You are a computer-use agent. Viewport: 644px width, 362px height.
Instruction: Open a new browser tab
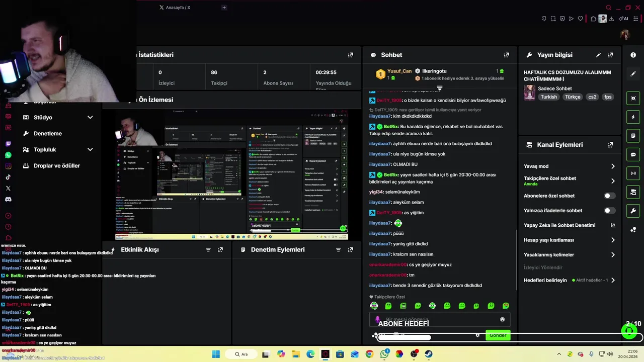pyautogui.click(x=224, y=8)
